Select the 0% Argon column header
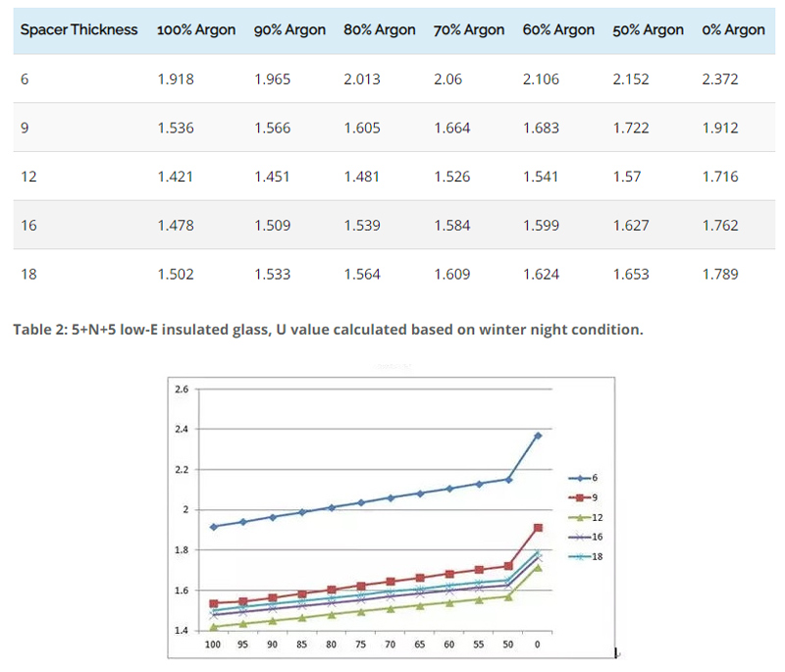Image resolution: width=785 pixels, height=672 pixels. [733, 30]
